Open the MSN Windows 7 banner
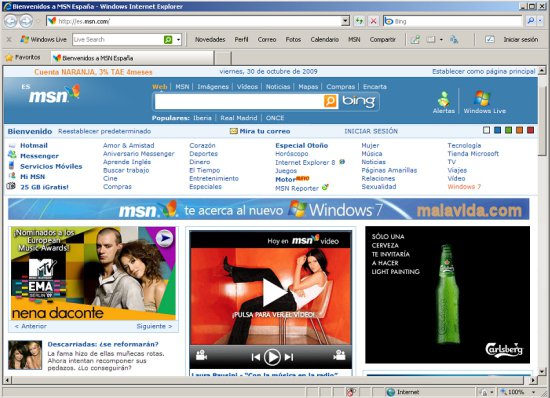Viewport: 550px width, 398px height. 269,209
